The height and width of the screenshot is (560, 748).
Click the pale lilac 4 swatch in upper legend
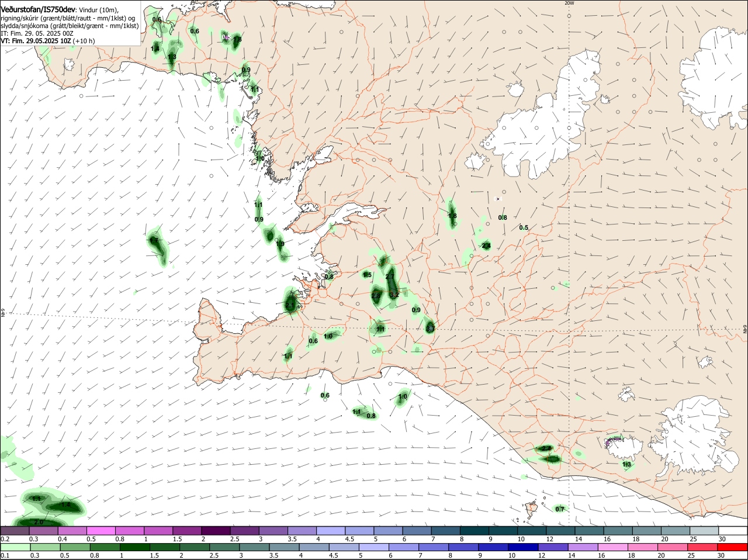[x=331, y=531]
